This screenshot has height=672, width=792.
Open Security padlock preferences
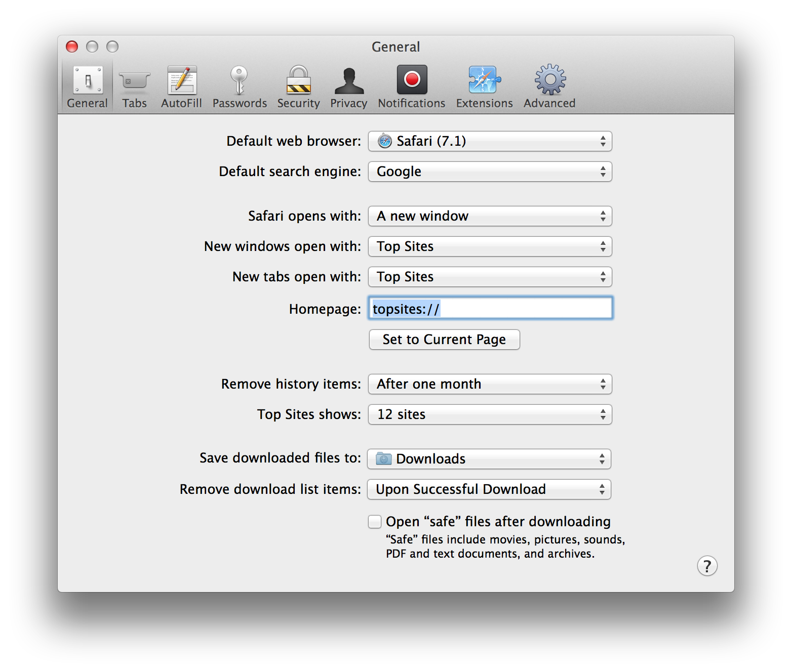point(299,87)
